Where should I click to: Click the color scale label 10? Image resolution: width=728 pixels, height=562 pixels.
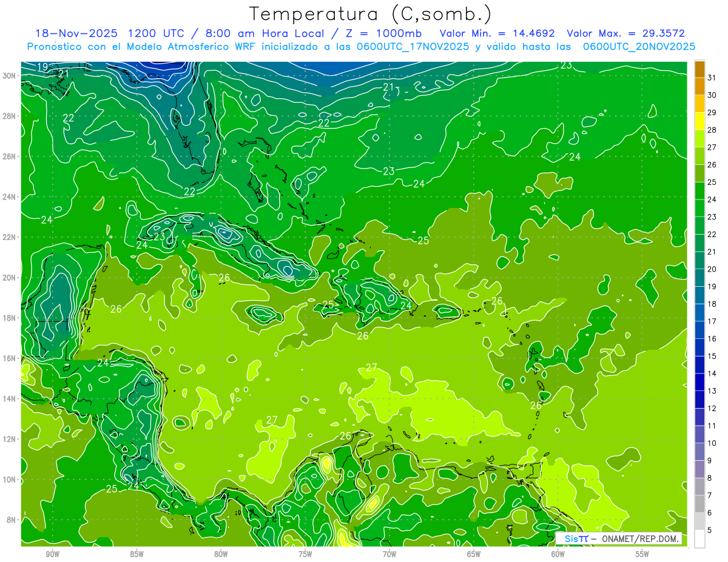point(712,443)
